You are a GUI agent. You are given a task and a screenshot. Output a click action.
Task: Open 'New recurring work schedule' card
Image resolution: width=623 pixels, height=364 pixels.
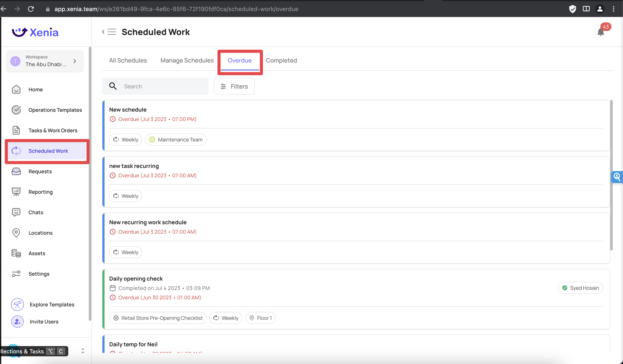click(x=356, y=238)
